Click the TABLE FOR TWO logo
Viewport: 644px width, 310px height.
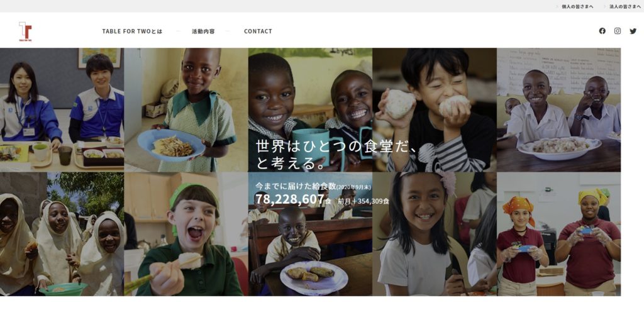(x=25, y=31)
